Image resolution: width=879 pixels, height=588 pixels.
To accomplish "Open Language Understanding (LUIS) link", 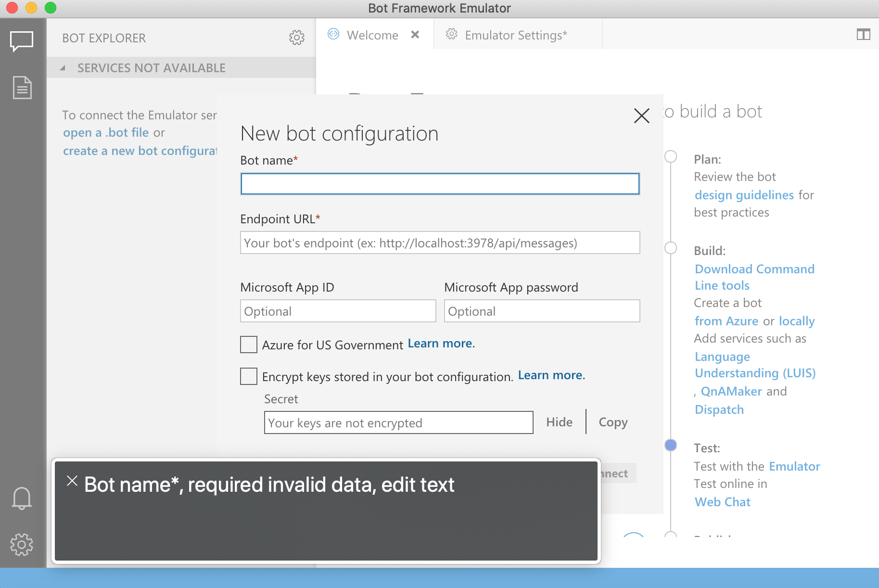I will [755, 365].
